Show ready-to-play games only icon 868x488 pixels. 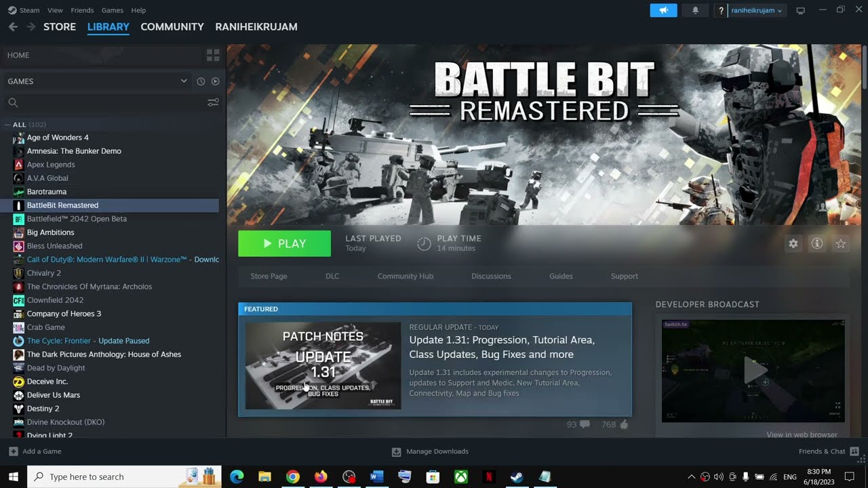[x=215, y=81]
